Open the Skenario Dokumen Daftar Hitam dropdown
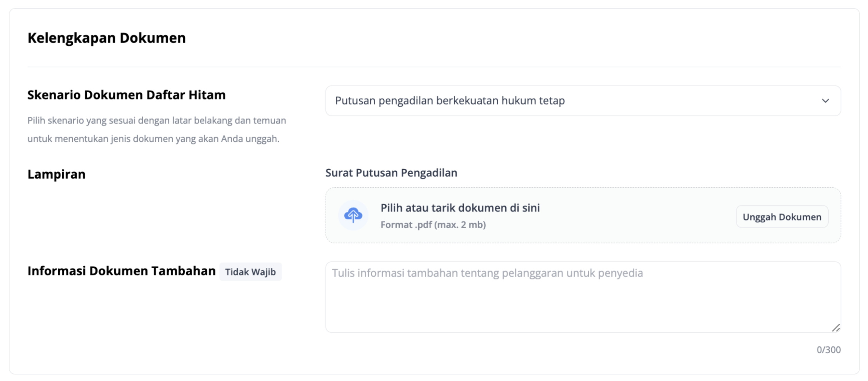 click(x=583, y=101)
